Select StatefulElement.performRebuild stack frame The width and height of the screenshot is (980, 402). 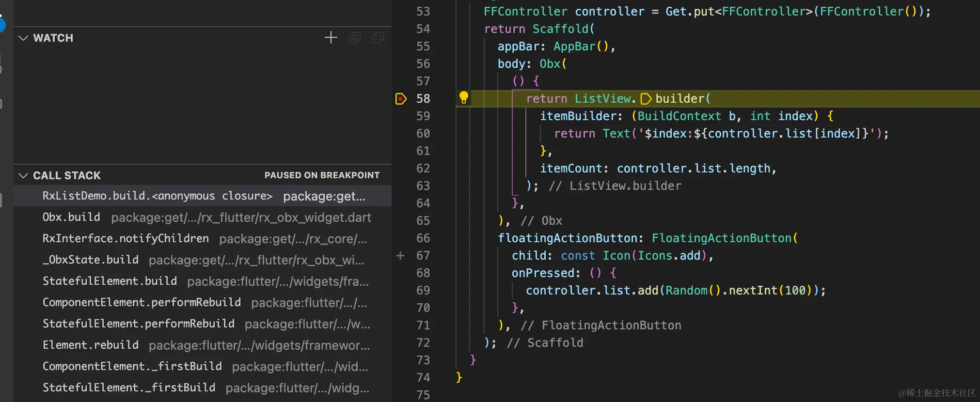(203, 324)
